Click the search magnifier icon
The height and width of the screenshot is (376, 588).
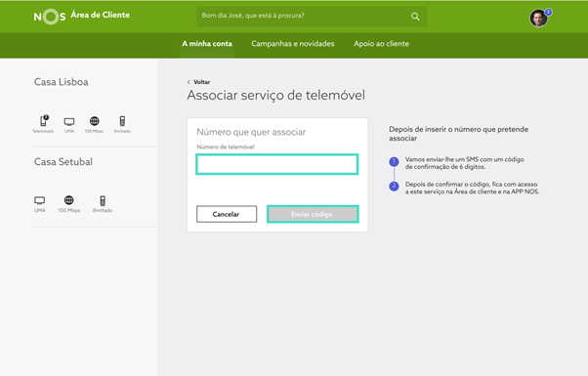click(x=415, y=17)
